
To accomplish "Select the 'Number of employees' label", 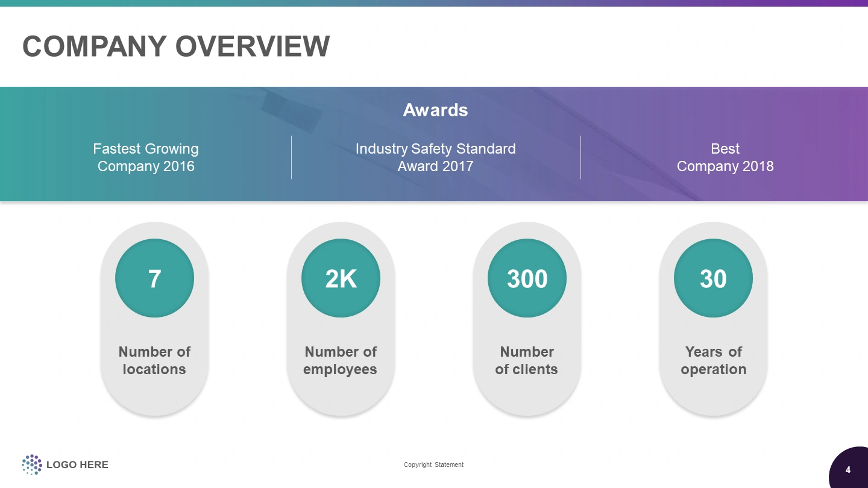I will (341, 360).
